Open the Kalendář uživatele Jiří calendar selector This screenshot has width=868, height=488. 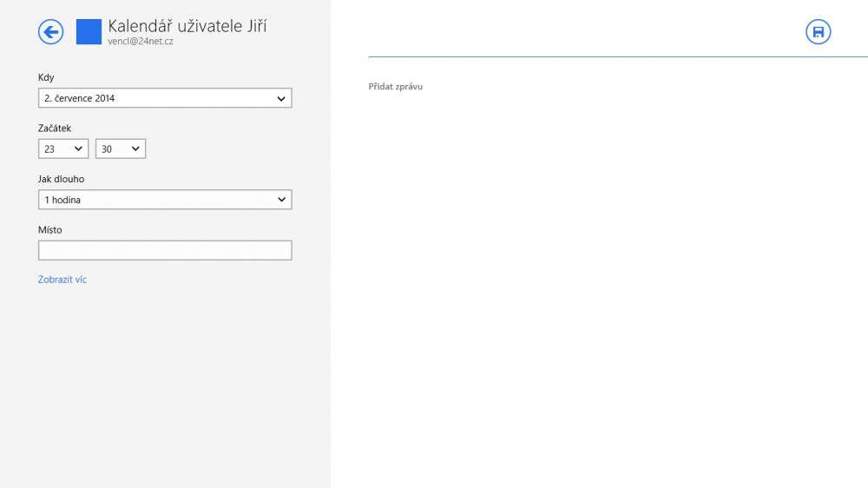click(x=187, y=26)
